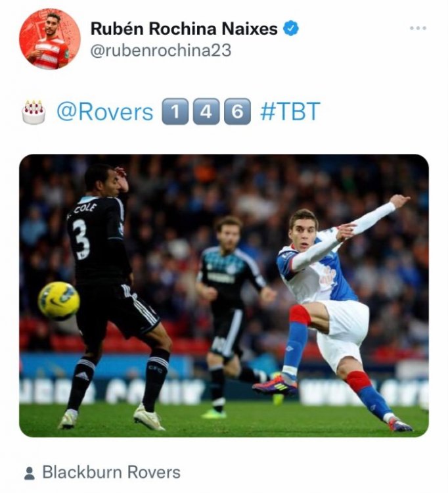Click Rubén Rochina's profile avatar

tap(50, 39)
